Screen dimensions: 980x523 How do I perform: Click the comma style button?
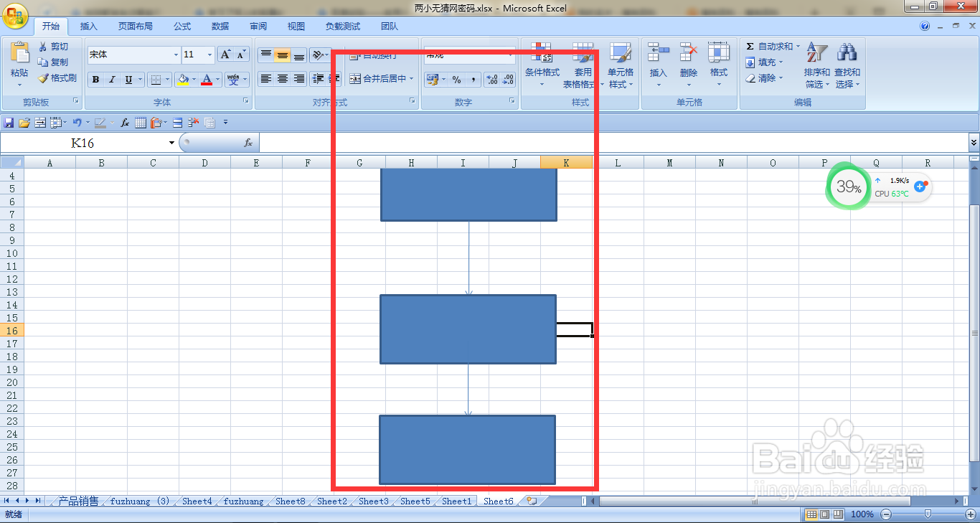click(473, 80)
